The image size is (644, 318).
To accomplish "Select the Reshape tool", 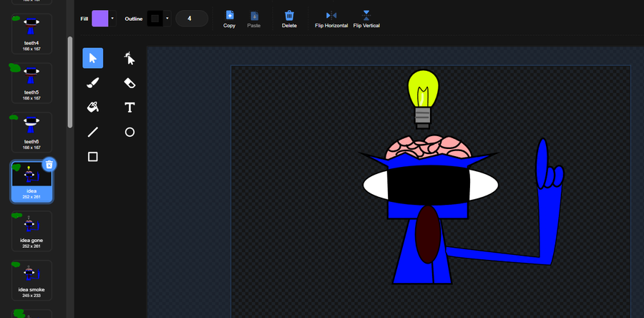I will 130,58.
